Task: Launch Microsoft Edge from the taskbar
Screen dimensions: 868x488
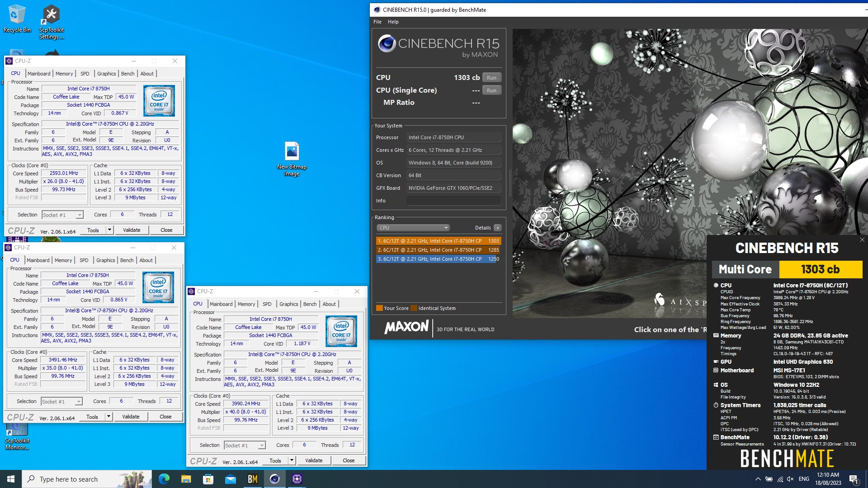Action: click(164, 479)
